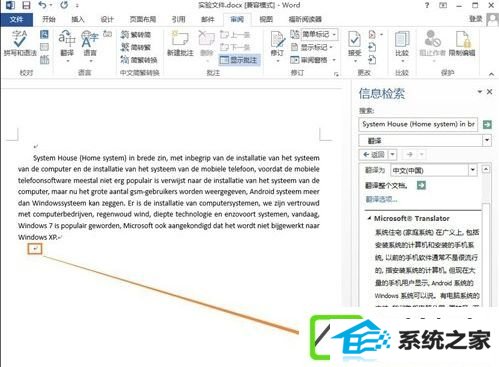Run the Spelling and Grammar check
Image resolution: width=499 pixels, height=367 pixels.
pyautogui.click(x=19, y=43)
